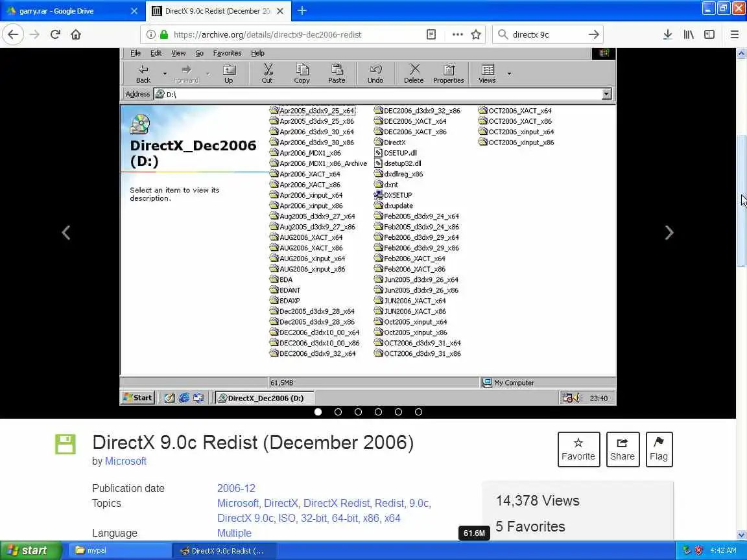This screenshot has height=560, width=747.
Task: Click the scrollbar up arrow
Action: pos(741,53)
